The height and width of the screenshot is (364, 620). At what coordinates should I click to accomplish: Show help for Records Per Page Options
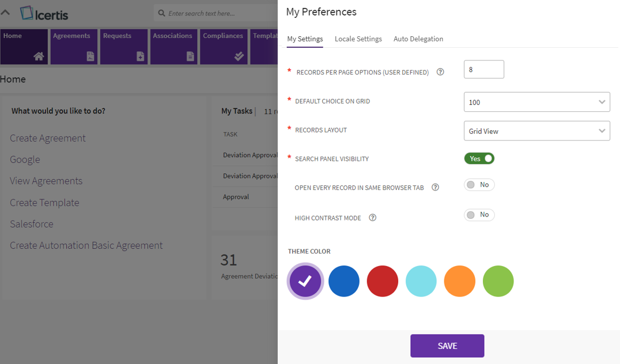(x=440, y=72)
